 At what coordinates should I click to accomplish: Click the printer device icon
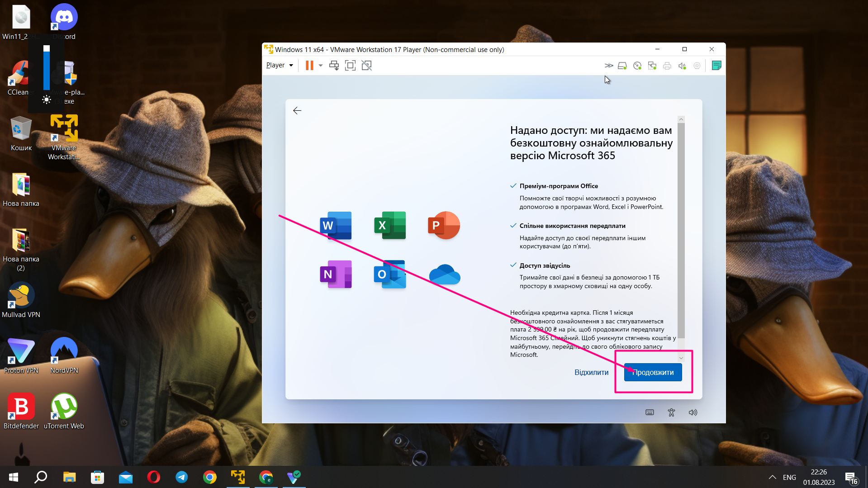[667, 66]
